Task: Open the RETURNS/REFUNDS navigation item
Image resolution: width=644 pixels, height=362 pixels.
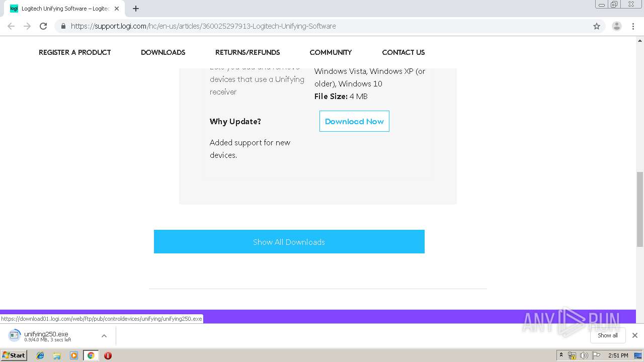Action: (x=248, y=52)
